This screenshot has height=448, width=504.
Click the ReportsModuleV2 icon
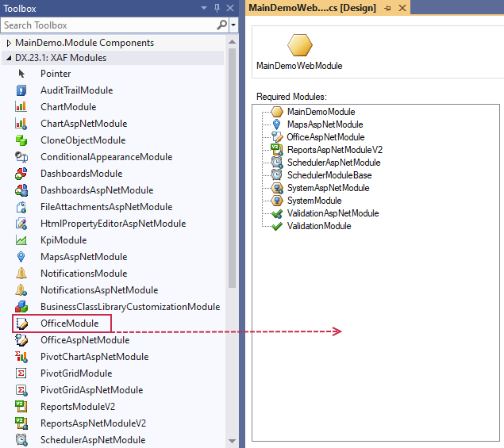click(21, 407)
